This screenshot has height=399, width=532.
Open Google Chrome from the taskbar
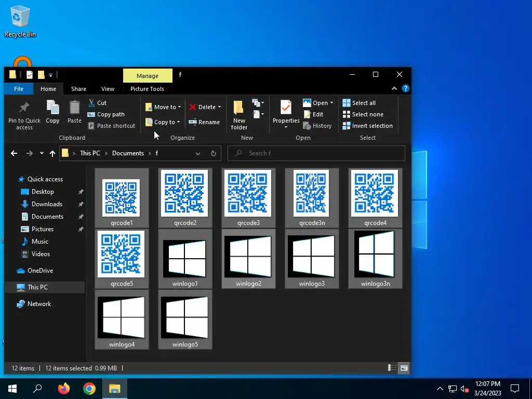point(89,389)
